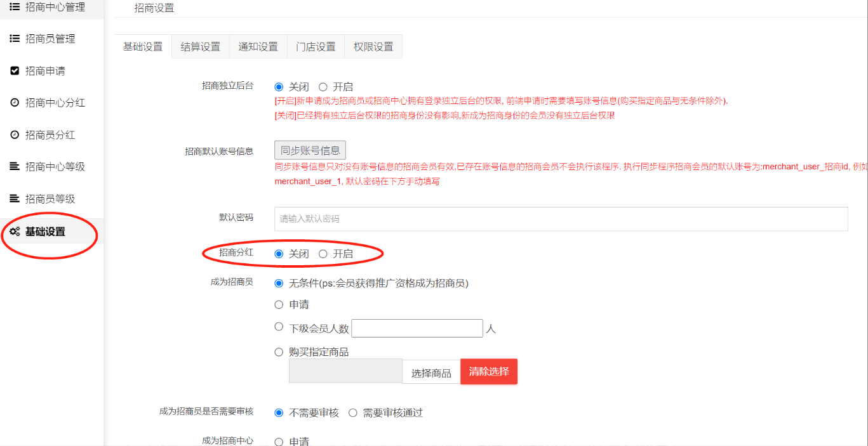The image size is (868, 446).
Task: Click the list icon beside 招商员管理
Action: pos(15,39)
